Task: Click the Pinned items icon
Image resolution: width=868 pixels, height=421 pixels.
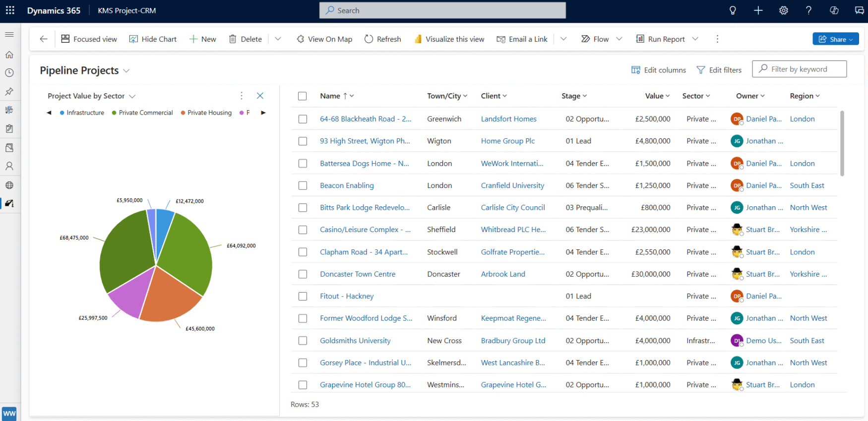Action: pos(9,91)
